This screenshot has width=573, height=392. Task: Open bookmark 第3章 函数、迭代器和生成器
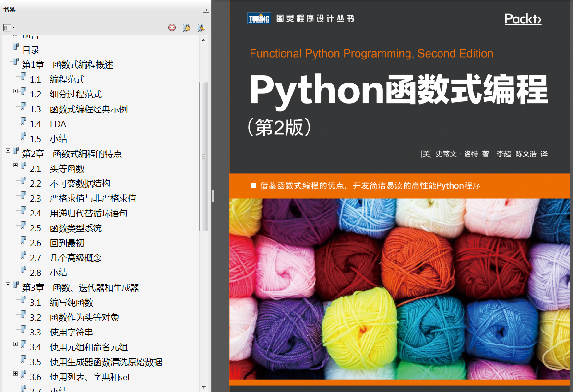pos(81,288)
